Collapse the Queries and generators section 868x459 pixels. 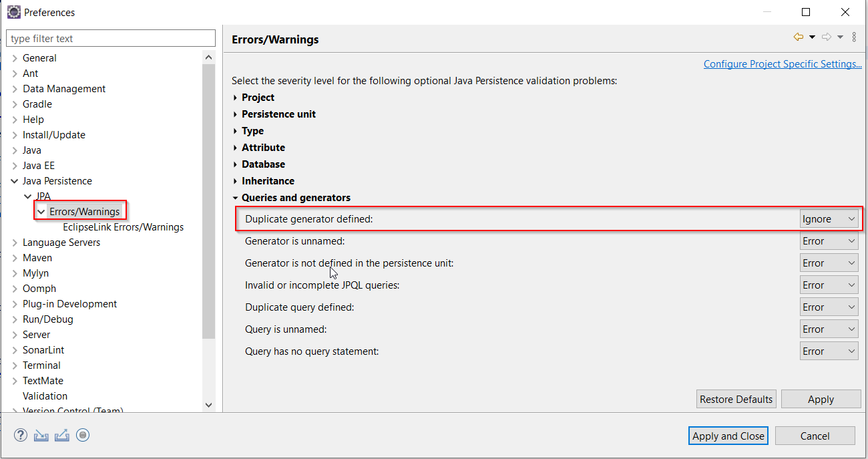pos(235,197)
